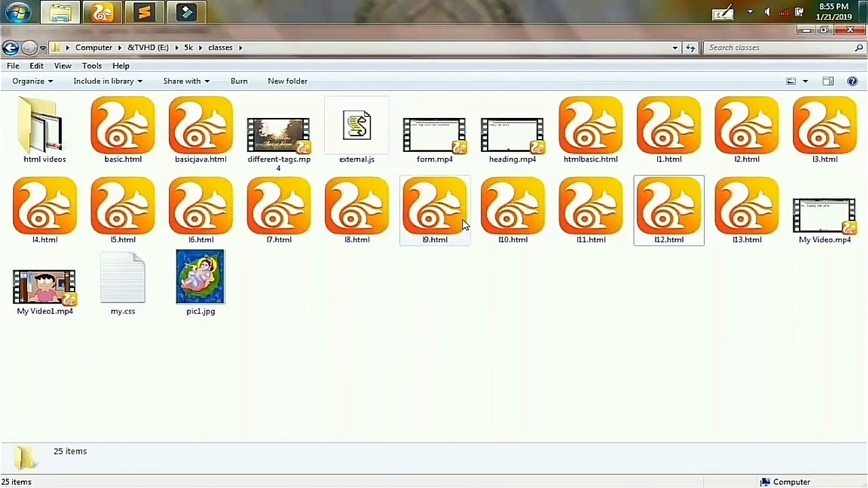The height and width of the screenshot is (488, 868).
Task: Refresh the classes folder view
Action: click(690, 47)
